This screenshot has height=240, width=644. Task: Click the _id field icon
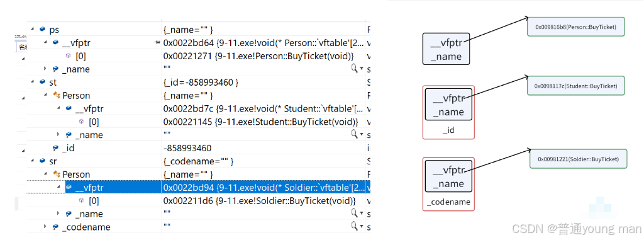(x=56, y=148)
